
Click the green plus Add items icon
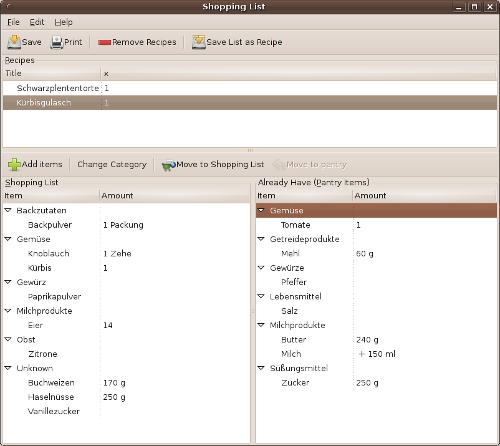(14, 164)
